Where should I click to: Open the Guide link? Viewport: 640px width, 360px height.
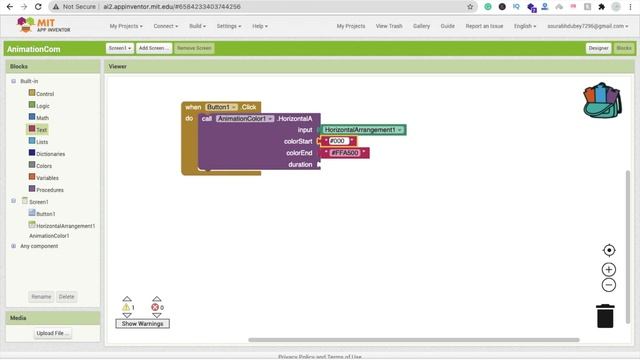(x=447, y=26)
